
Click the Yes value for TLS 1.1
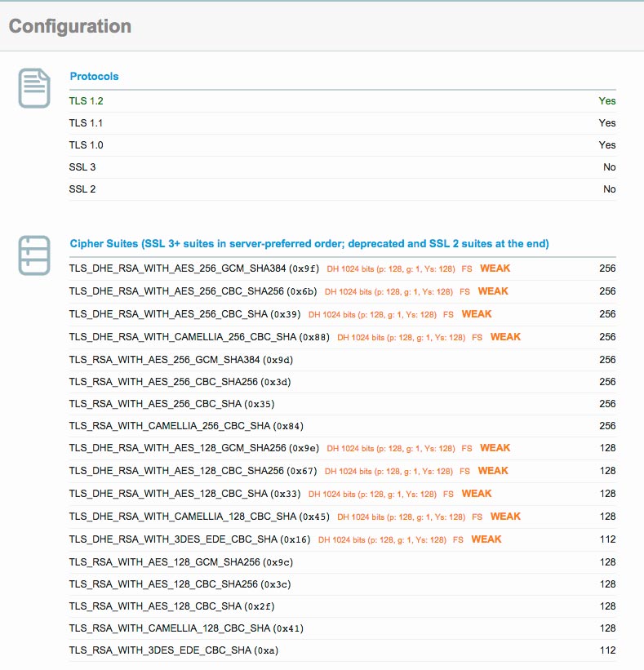click(606, 123)
